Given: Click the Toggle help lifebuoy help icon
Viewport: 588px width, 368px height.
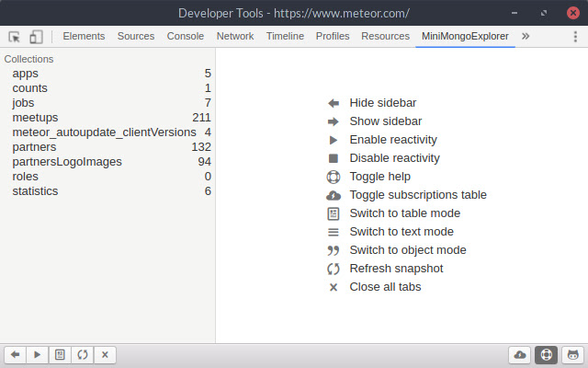Looking at the screenshot, I should (334, 177).
